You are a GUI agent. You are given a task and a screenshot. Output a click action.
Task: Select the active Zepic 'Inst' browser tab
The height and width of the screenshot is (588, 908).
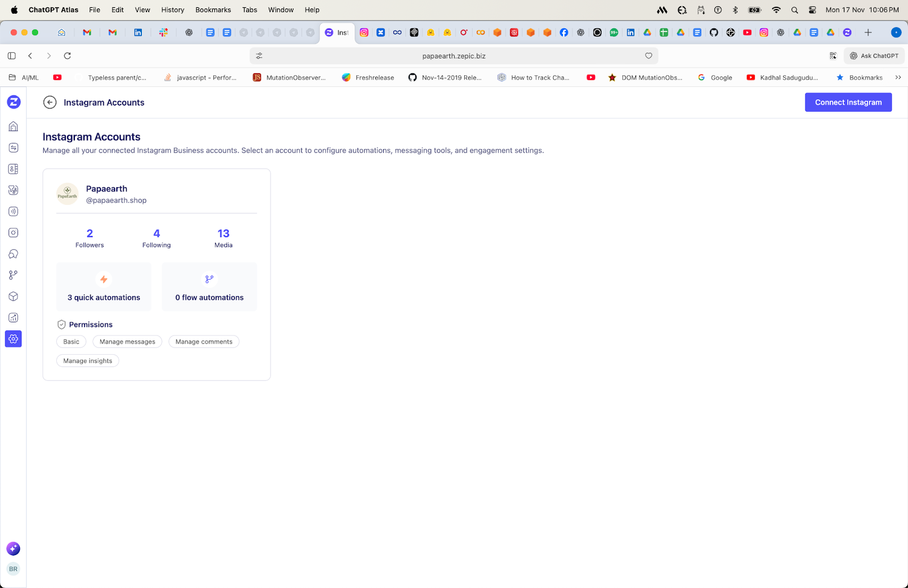[337, 32]
